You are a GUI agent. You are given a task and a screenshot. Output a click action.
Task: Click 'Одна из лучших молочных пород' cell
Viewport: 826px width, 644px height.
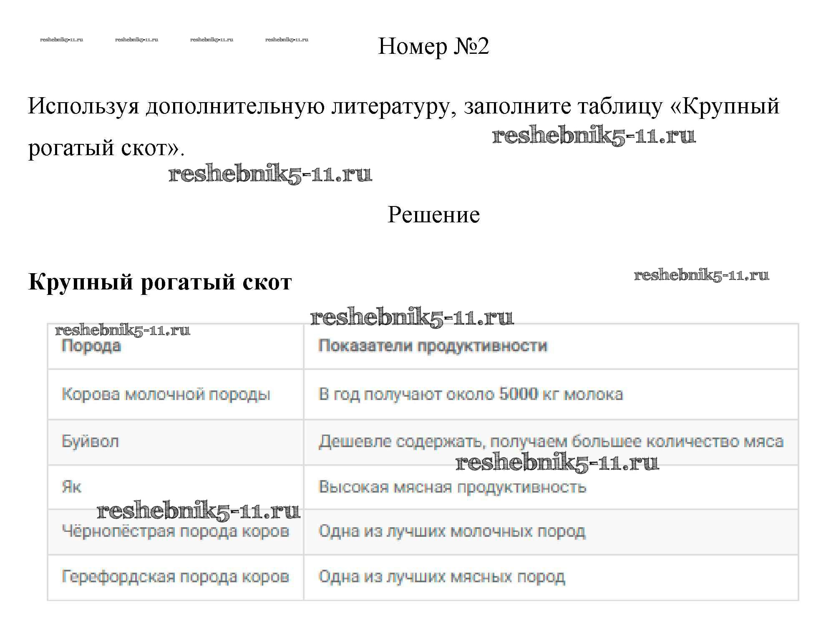pos(452,532)
